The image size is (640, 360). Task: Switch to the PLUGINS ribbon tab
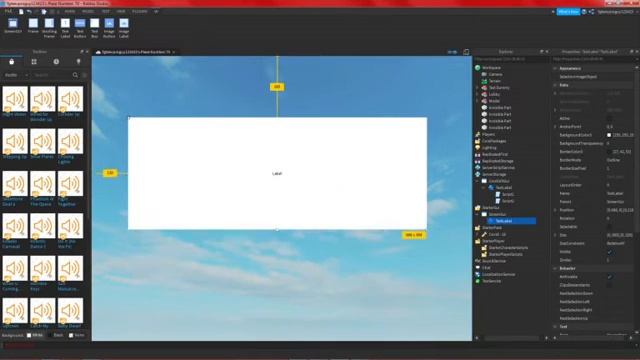(140, 11)
